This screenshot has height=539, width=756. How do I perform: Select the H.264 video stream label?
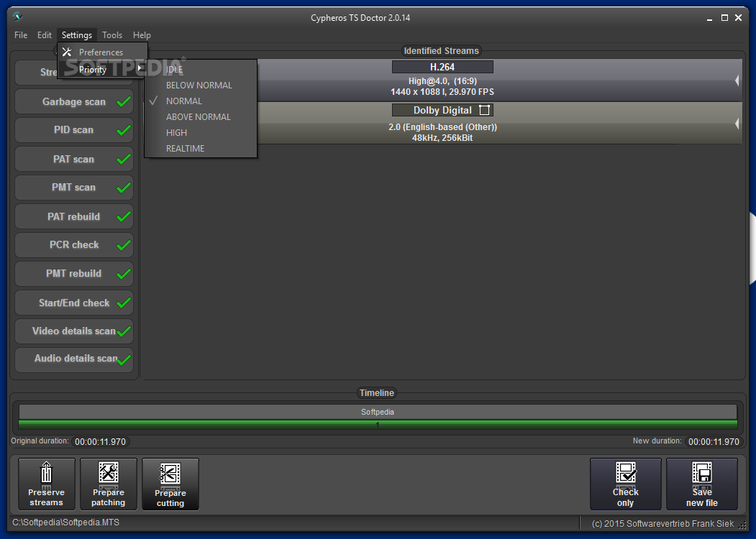[x=442, y=67]
